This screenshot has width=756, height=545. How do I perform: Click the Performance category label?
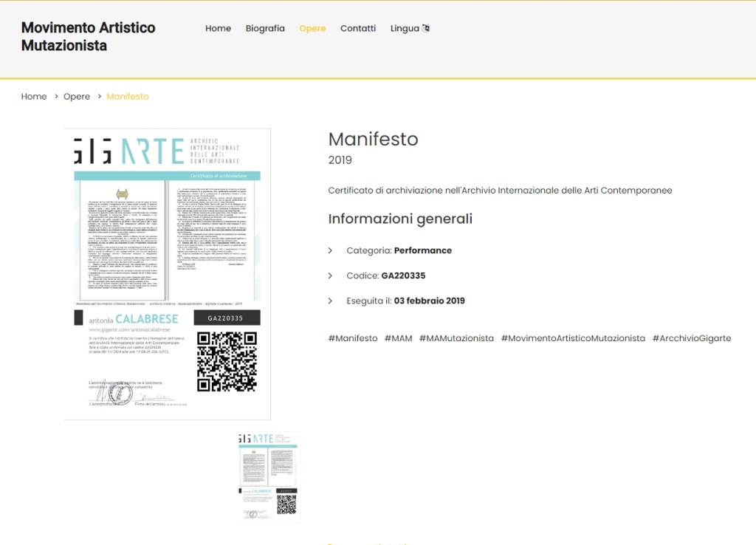pos(423,251)
